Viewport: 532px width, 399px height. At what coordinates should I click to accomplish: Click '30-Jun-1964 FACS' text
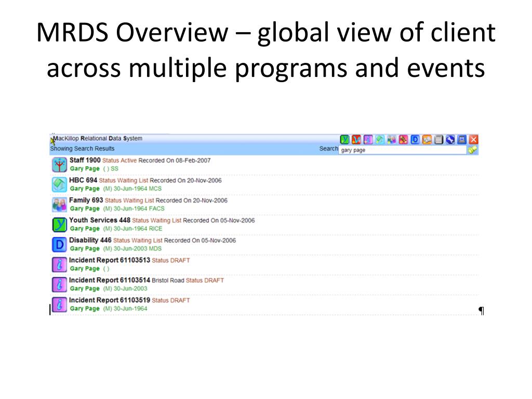[x=139, y=209]
